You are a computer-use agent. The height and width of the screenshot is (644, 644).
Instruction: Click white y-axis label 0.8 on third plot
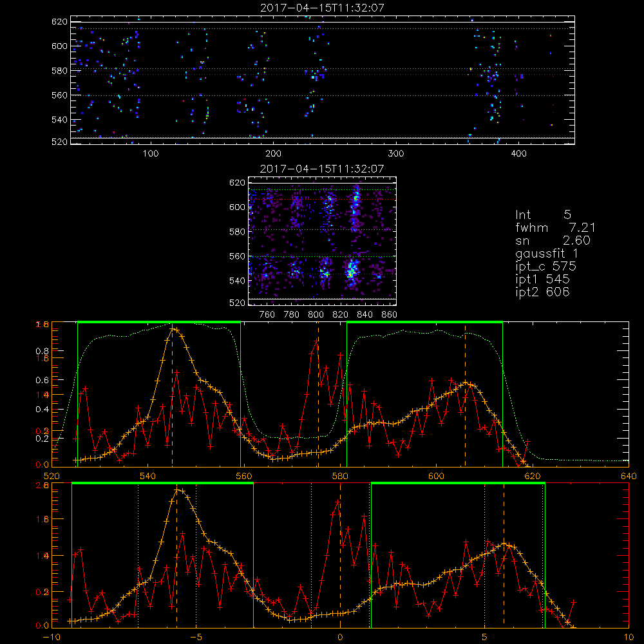pyautogui.click(x=42, y=351)
